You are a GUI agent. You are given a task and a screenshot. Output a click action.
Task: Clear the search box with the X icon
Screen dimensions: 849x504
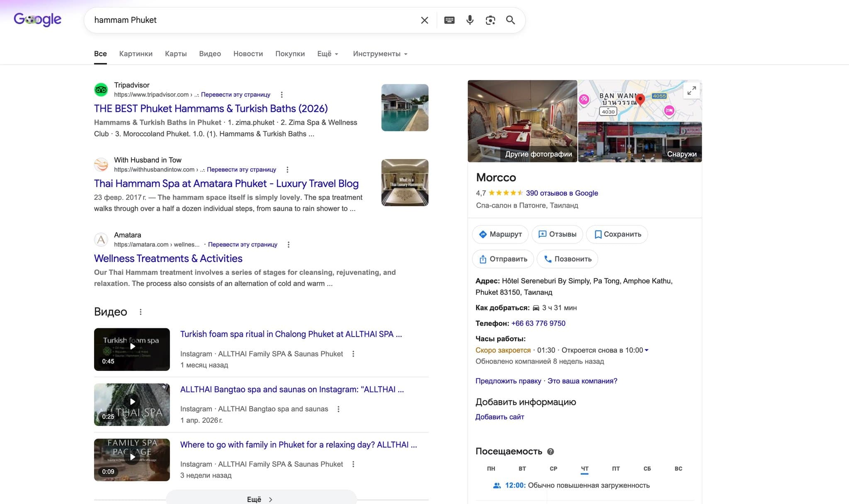424,20
